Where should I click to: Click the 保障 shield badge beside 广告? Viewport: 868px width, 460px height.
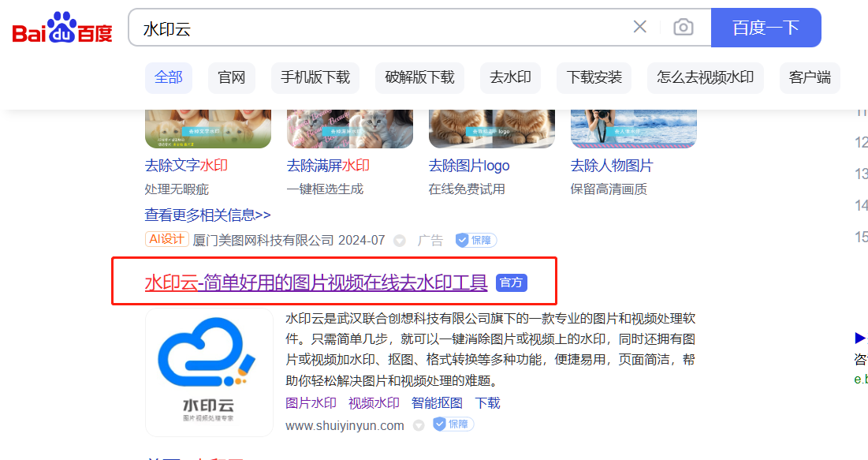tap(475, 240)
